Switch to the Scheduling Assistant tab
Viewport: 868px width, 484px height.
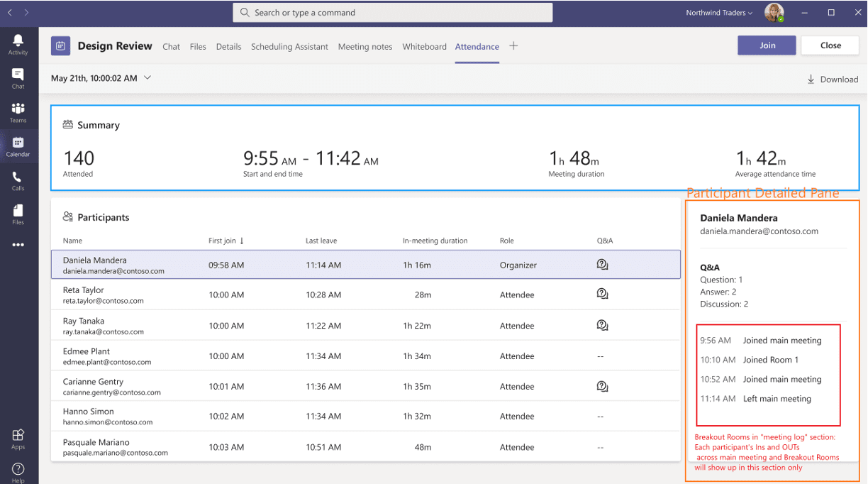click(290, 46)
